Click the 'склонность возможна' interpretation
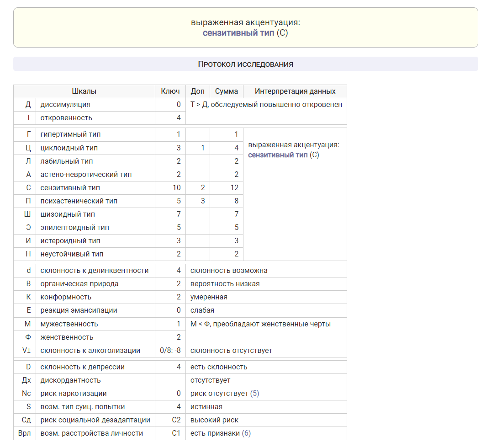The width and height of the screenshot is (502, 448). (229, 271)
